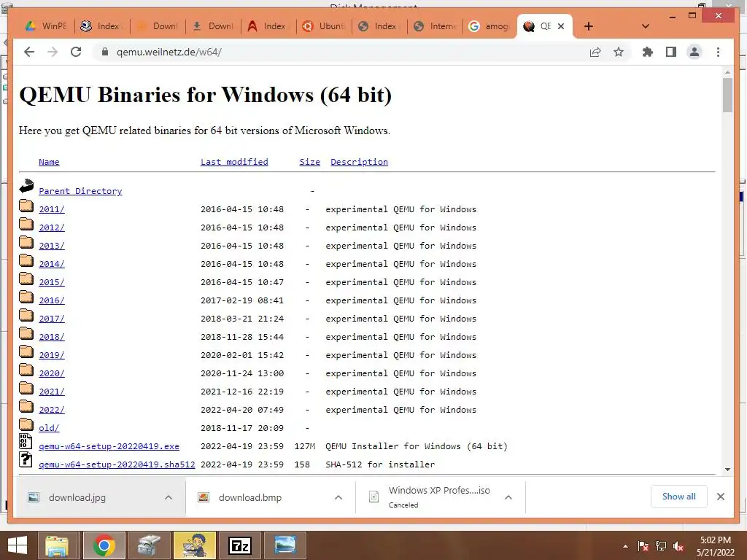Viewport: 747px width, 560px height.
Task: Toggle the browser side panel
Action: [x=671, y=52]
